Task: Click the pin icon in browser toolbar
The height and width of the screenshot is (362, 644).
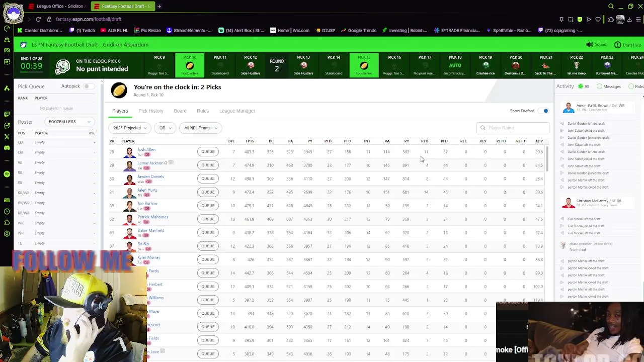Action: 561,19
